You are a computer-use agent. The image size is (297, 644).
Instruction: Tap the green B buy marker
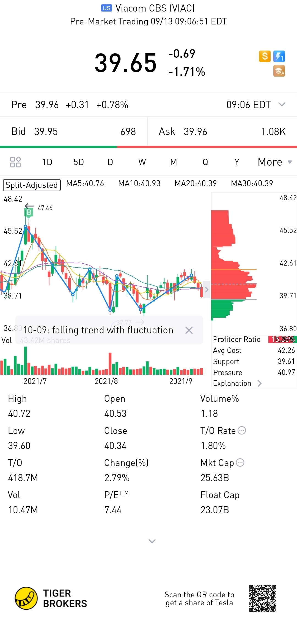coord(29,212)
